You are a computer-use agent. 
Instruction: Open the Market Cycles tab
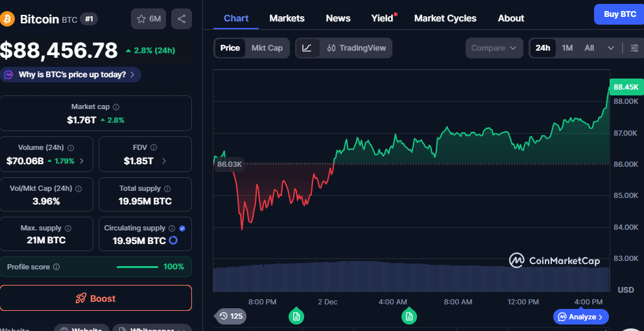pyautogui.click(x=445, y=18)
